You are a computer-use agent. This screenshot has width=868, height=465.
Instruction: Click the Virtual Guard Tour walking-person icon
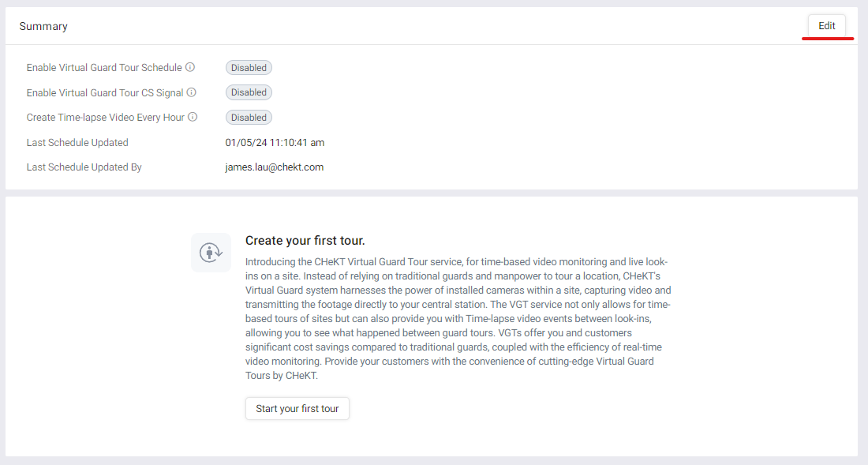click(211, 253)
